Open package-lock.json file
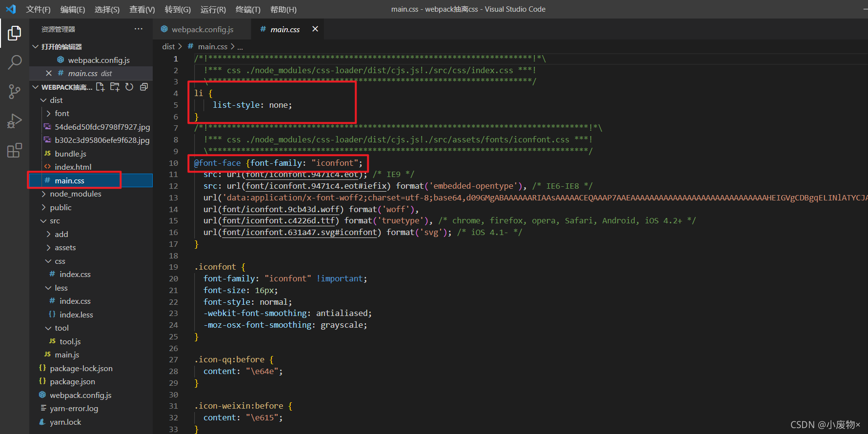The image size is (868, 434). [91, 368]
